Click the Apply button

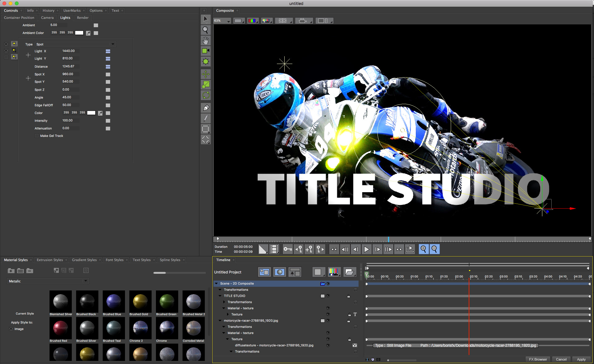[581, 359]
